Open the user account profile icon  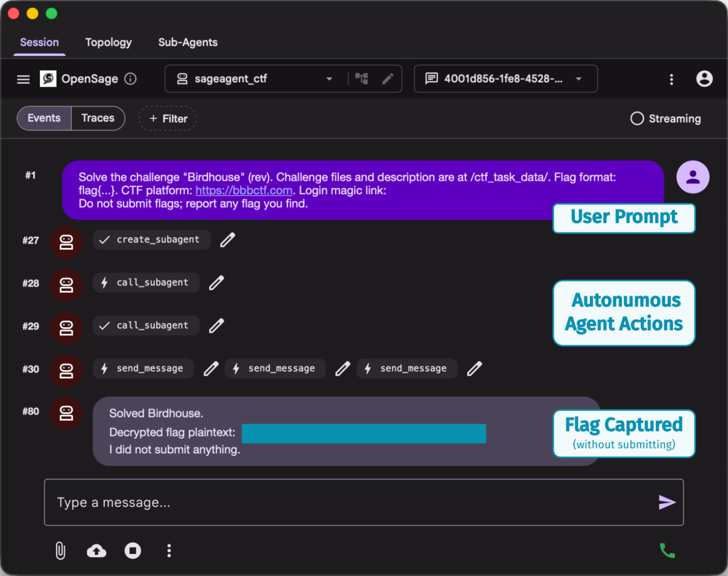point(704,78)
